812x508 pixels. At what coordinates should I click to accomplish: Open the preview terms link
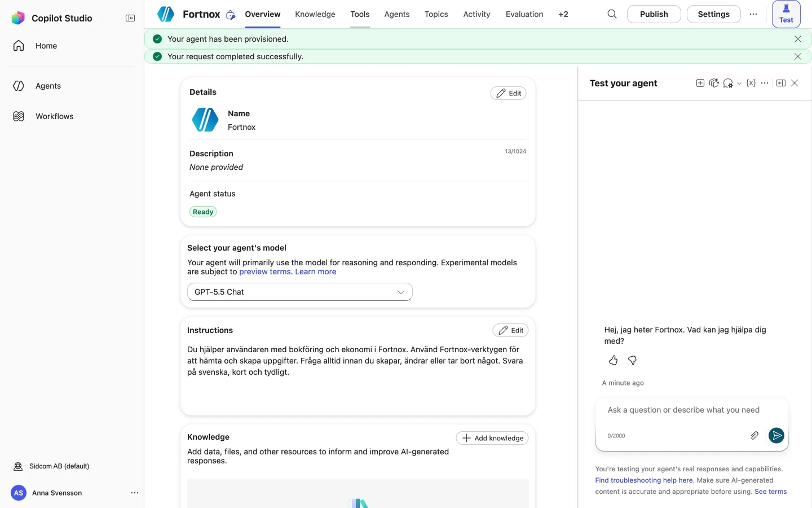pos(265,271)
